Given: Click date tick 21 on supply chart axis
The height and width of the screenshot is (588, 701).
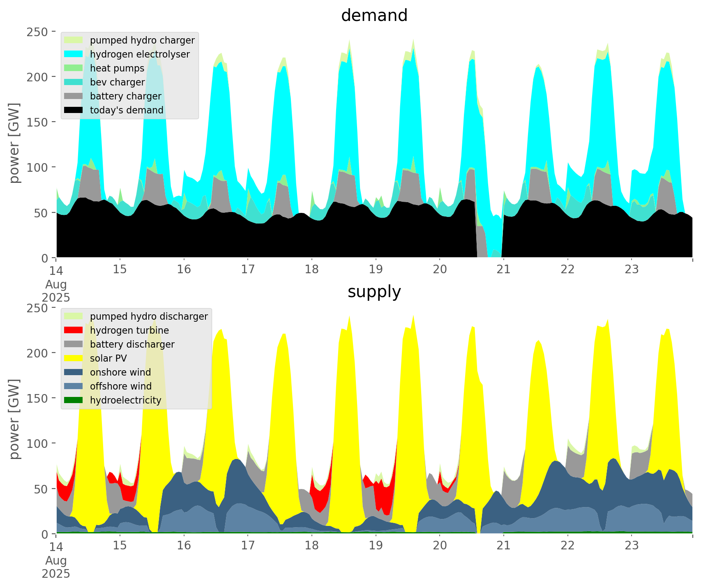Looking at the screenshot, I should (x=503, y=546).
